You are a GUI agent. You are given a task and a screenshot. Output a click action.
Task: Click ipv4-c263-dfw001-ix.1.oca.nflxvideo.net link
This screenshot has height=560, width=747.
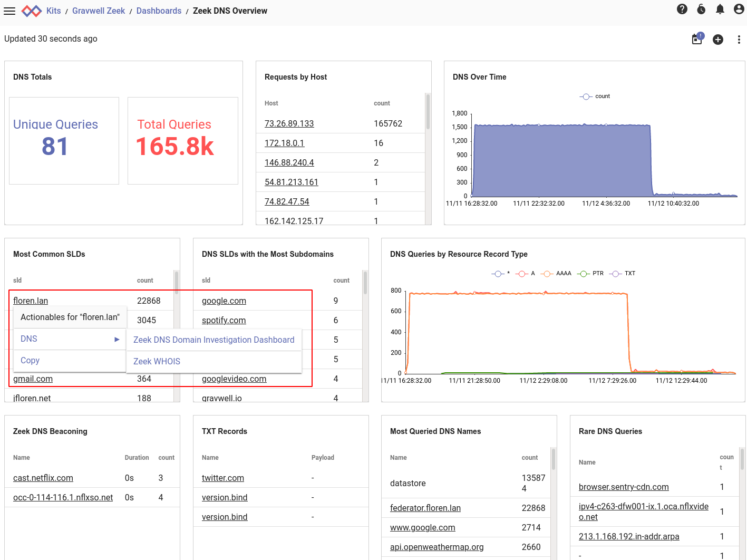point(644,511)
